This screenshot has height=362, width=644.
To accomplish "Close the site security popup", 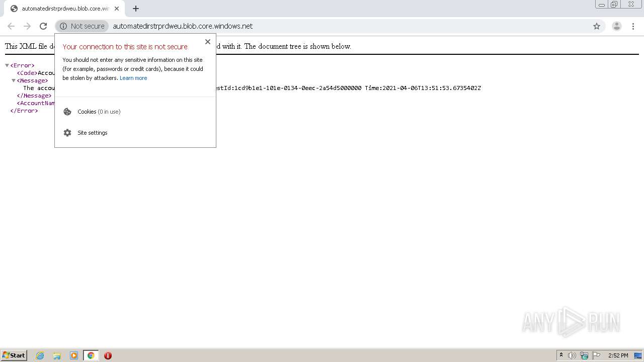I will pos(208,42).
